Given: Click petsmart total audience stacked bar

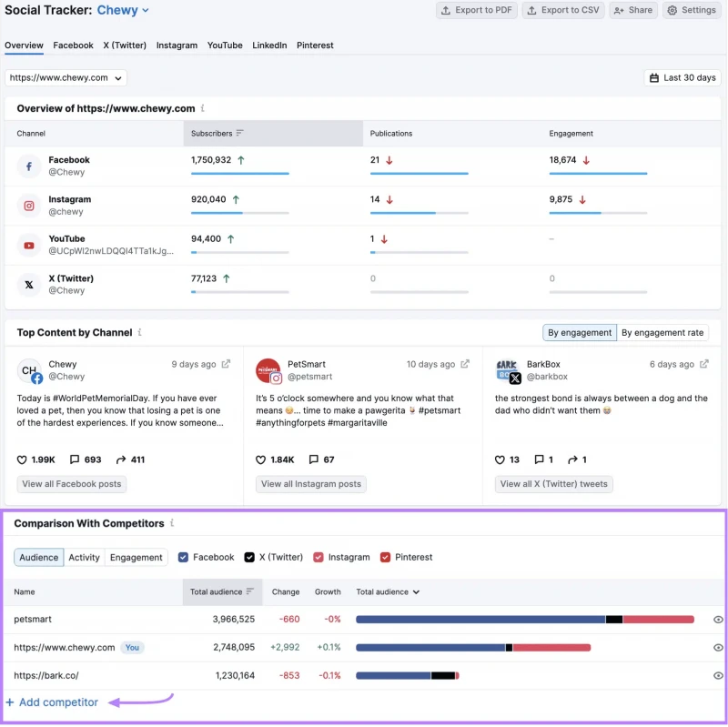Looking at the screenshot, I should [525, 620].
